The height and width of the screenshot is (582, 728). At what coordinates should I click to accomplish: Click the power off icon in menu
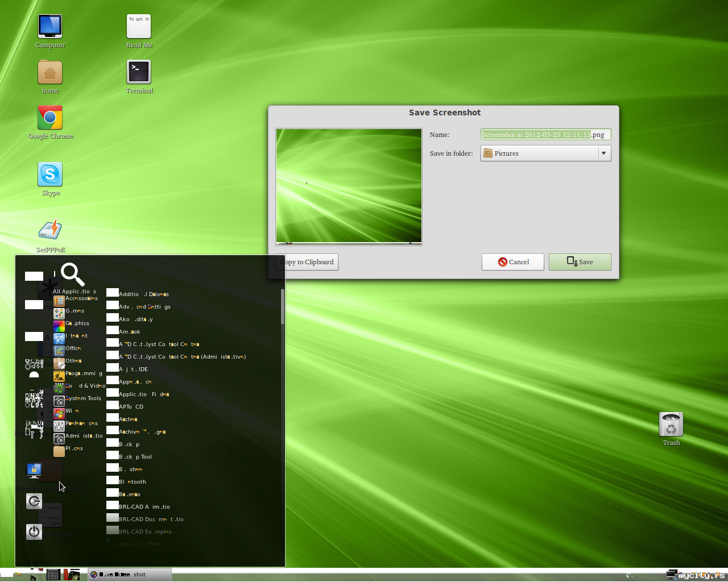(x=34, y=531)
